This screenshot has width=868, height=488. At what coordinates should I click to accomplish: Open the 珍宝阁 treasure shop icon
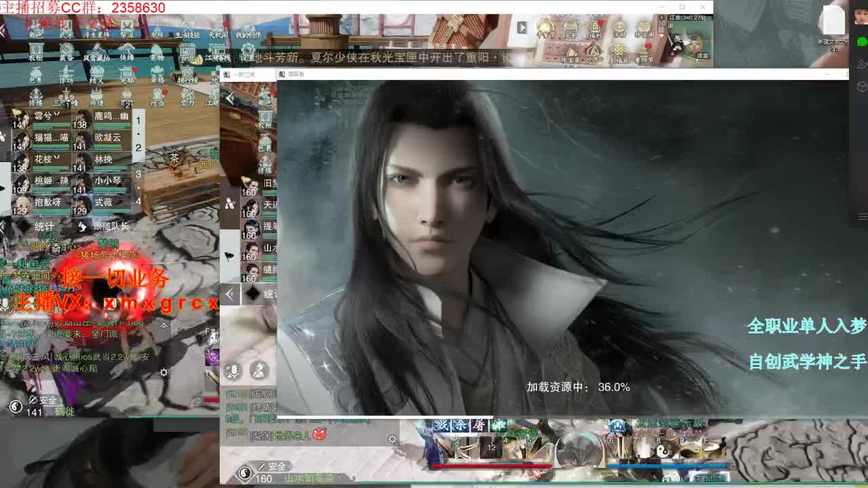tap(644, 29)
